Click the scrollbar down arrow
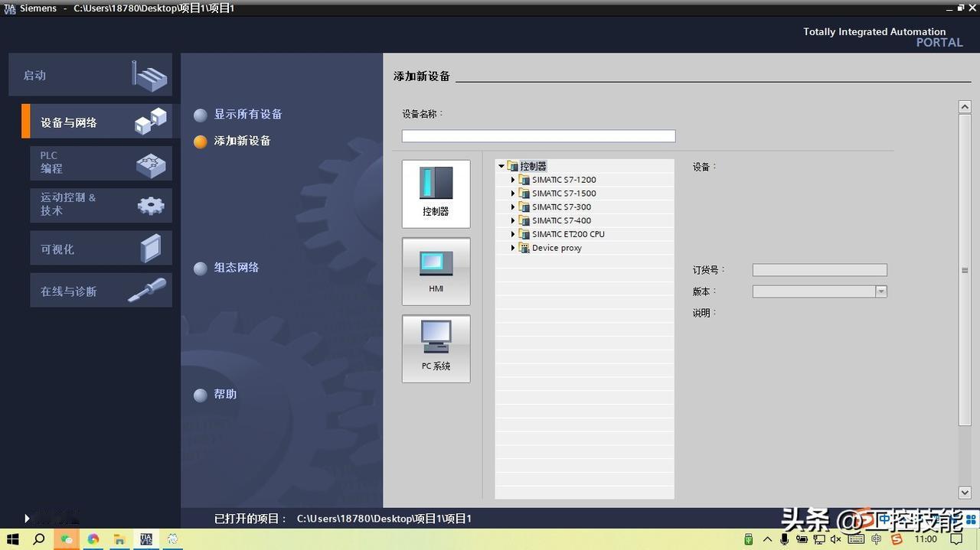The height and width of the screenshot is (550, 980). click(x=965, y=493)
